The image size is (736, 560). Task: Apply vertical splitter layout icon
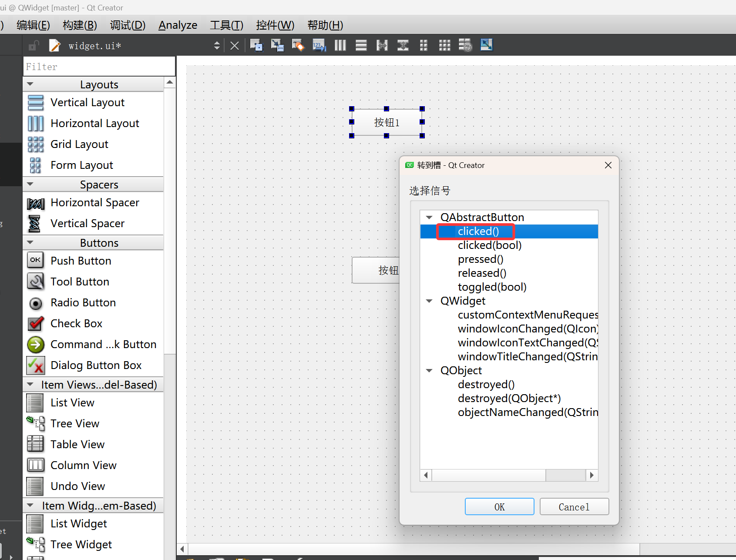tap(403, 45)
